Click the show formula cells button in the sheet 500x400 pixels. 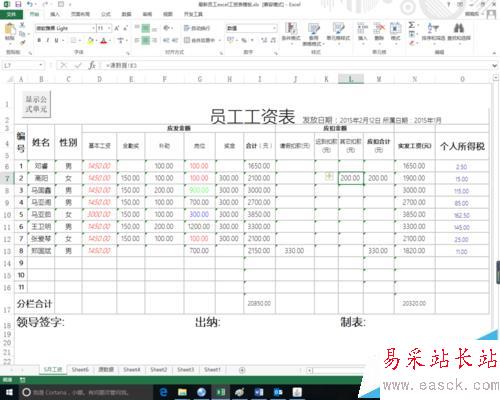pos(36,104)
